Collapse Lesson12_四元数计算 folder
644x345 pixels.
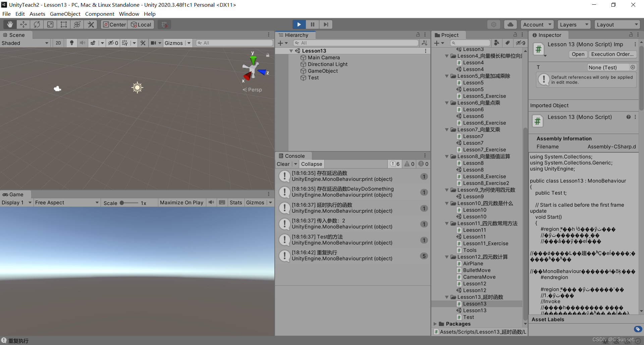447,257
